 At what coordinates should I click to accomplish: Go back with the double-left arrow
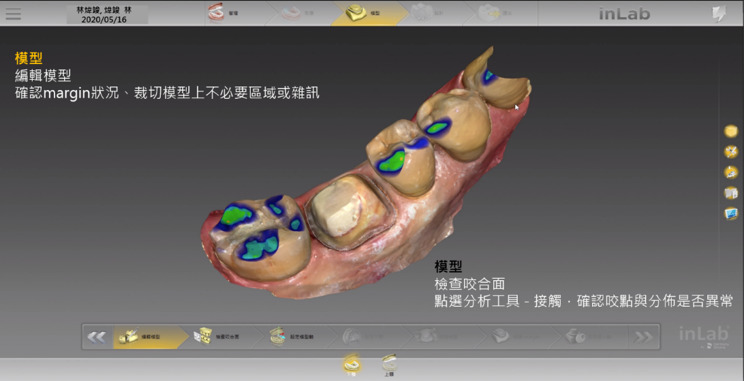tap(97, 337)
